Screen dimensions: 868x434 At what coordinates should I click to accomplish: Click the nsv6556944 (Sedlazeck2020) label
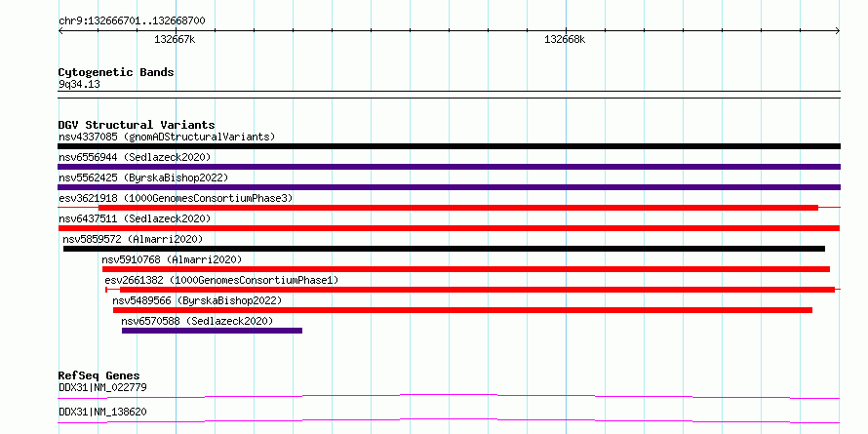tap(135, 157)
